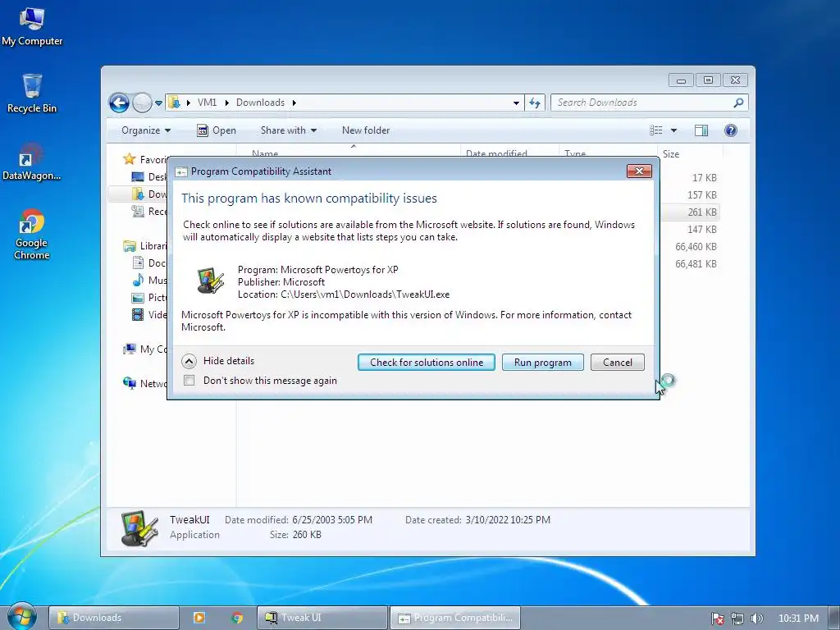
Task: Select VM1 in the address breadcrumb
Action: [x=207, y=103]
